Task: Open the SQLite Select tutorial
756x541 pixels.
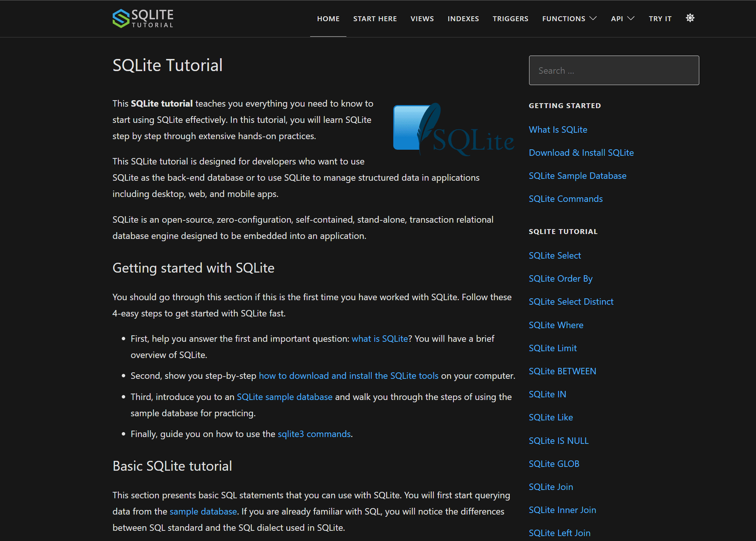Action: 554,255
